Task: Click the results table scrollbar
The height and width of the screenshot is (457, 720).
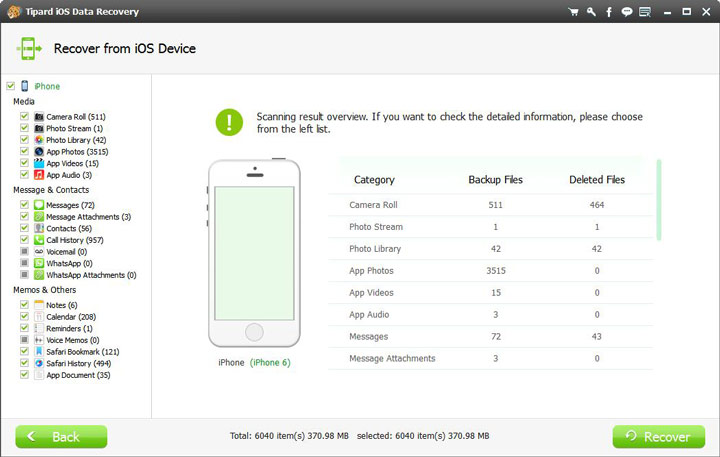Action: coord(659,200)
